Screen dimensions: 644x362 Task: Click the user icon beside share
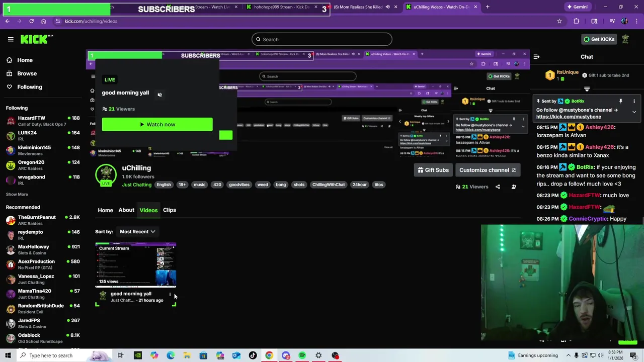(x=514, y=187)
